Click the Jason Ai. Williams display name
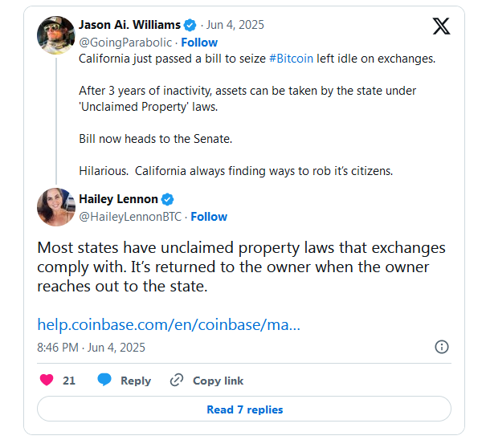 [x=129, y=25]
